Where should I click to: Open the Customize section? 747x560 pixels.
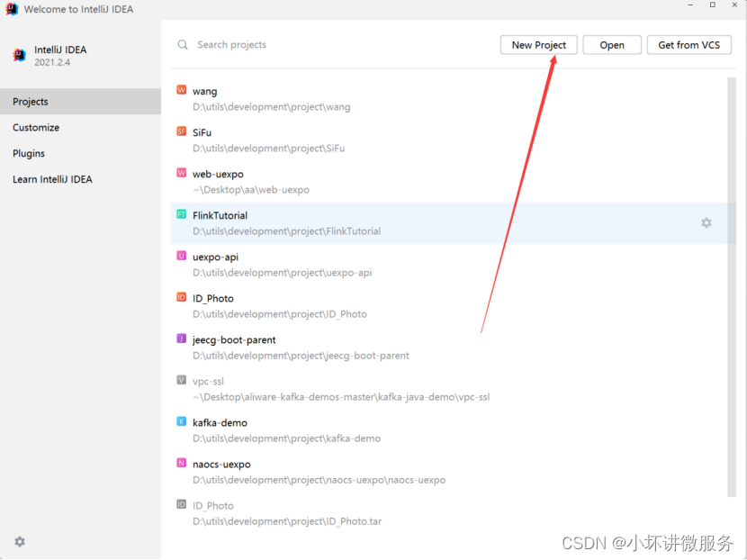pos(80,127)
